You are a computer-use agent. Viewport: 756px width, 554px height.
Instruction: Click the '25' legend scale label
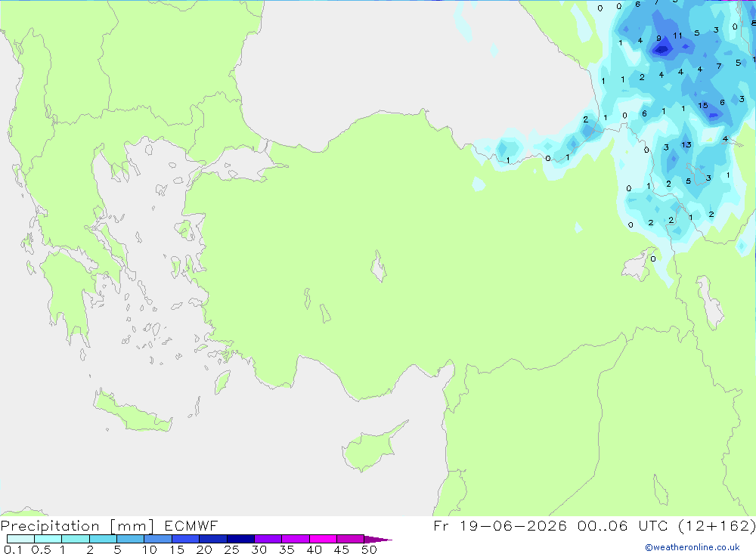pyautogui.click(x=231, y=549)
